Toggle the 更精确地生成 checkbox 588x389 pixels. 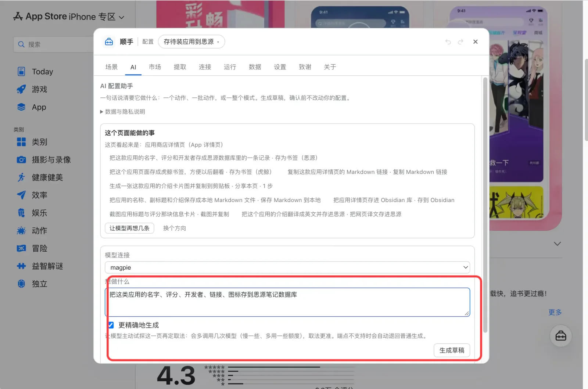tap(111, 325)
